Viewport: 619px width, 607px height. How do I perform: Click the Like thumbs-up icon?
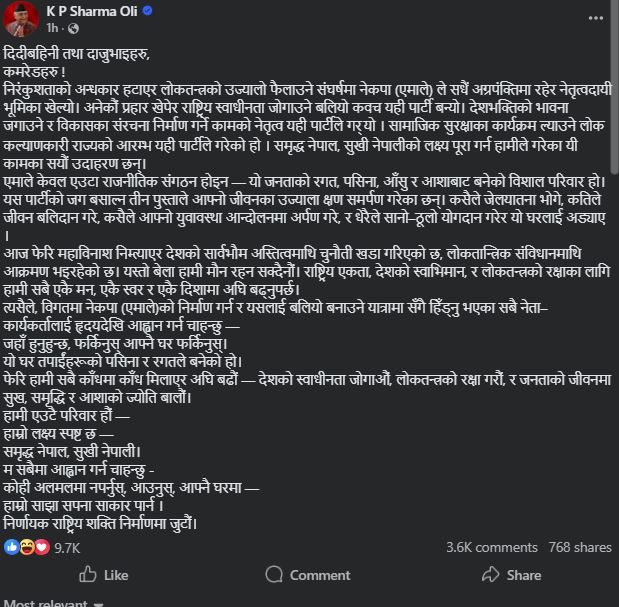88,575
